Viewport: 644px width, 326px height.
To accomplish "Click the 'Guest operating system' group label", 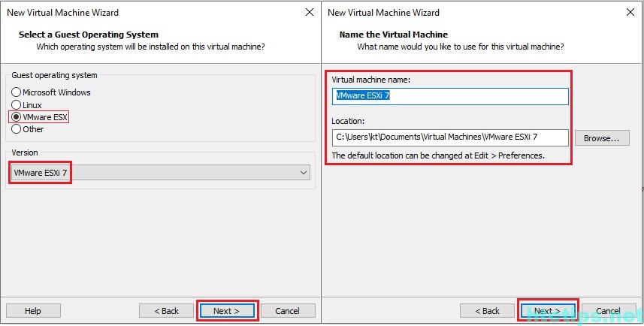I will 55,75.
